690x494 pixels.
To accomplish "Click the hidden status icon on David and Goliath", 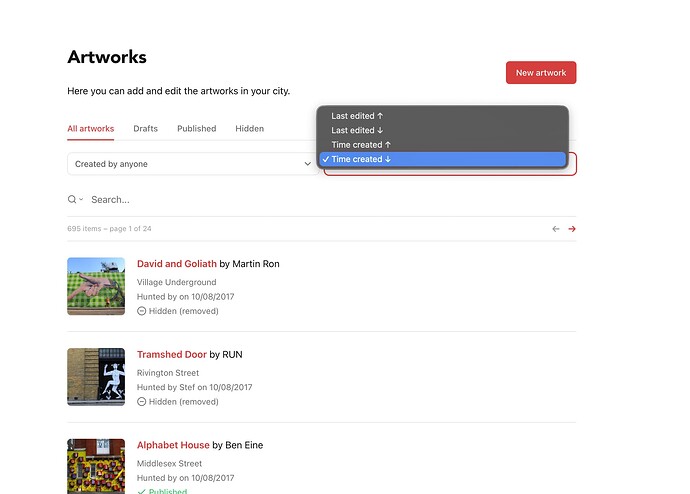I will [142, 311].
